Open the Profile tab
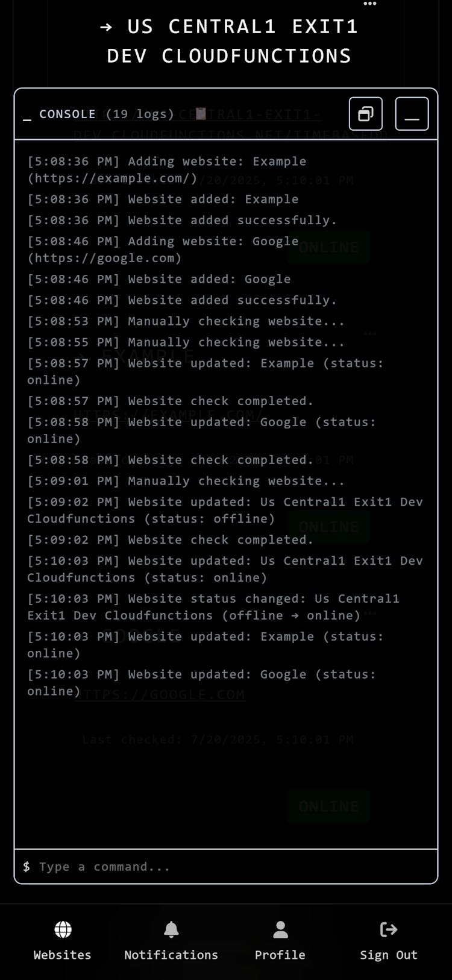The height and width of the screenshot is (980, 452). [280, 940]
